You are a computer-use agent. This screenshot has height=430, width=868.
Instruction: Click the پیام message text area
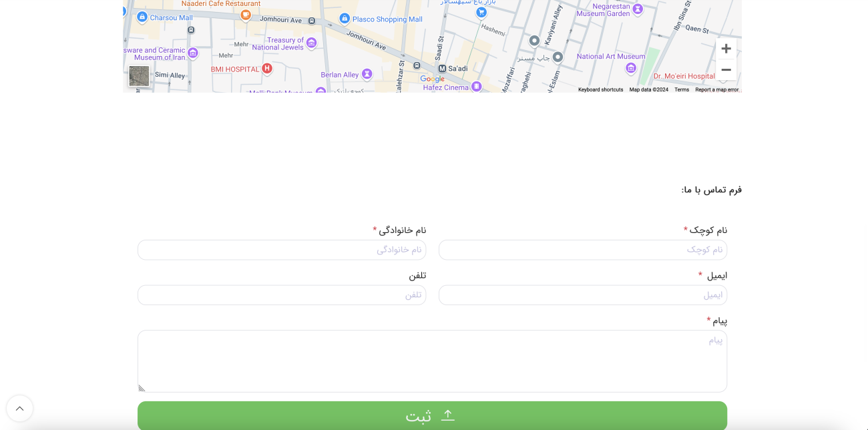tap(432, 361)
